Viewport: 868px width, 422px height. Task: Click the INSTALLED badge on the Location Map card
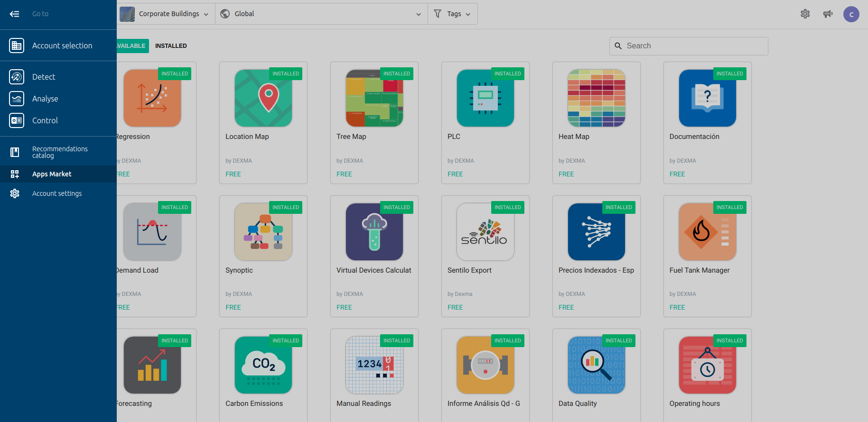tap(286, 73)
